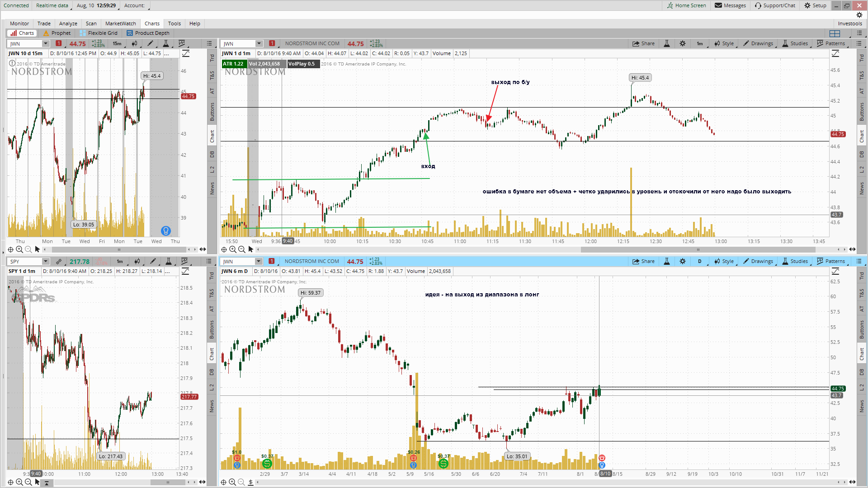Open the Monitor tab

(x=19, y=23)
